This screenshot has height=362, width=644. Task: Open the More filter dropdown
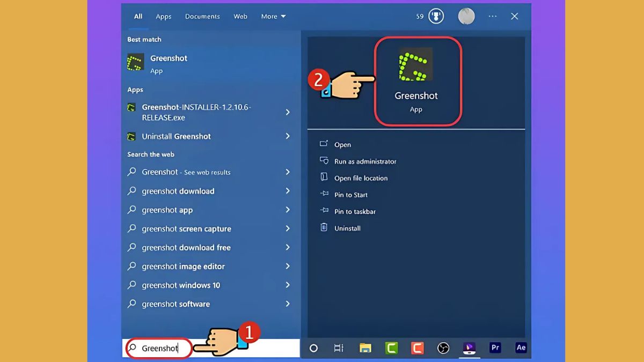pyautogui.click(x=273, y=17)
